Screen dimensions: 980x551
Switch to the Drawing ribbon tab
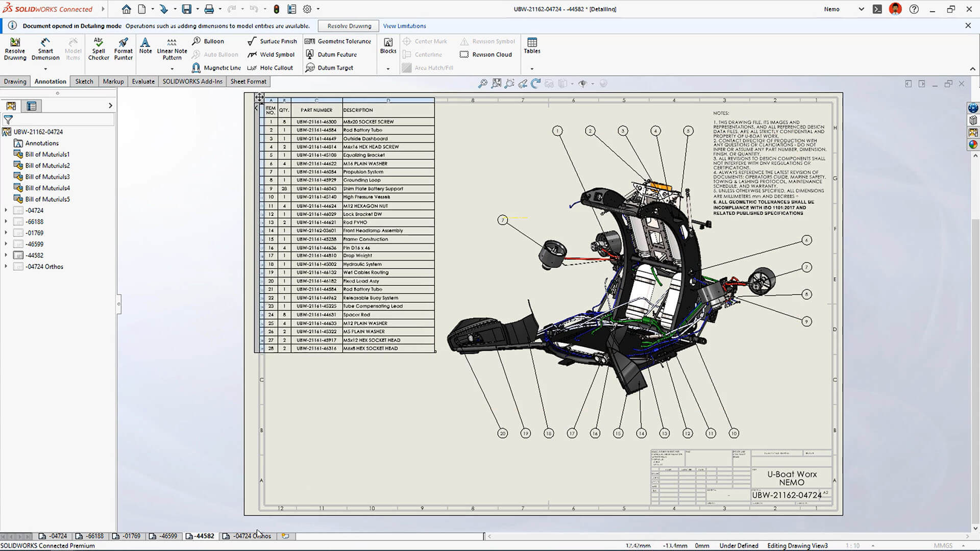coord(15,82)
